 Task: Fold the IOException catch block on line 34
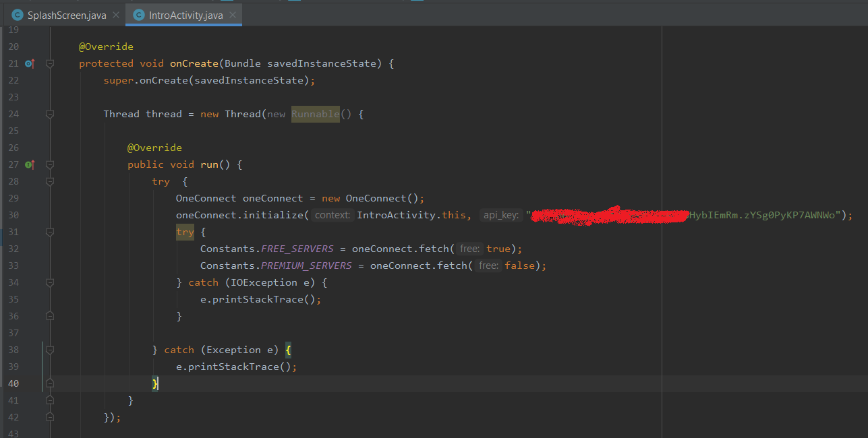[50, 282]
